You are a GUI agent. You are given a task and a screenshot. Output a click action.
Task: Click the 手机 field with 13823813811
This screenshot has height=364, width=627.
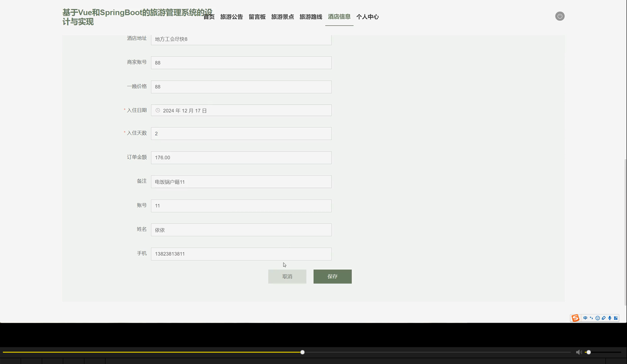tap(241, 254)
